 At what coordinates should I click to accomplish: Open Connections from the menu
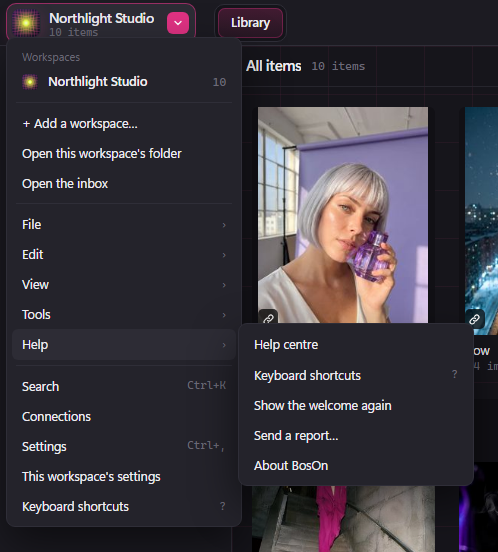(124, 416)
